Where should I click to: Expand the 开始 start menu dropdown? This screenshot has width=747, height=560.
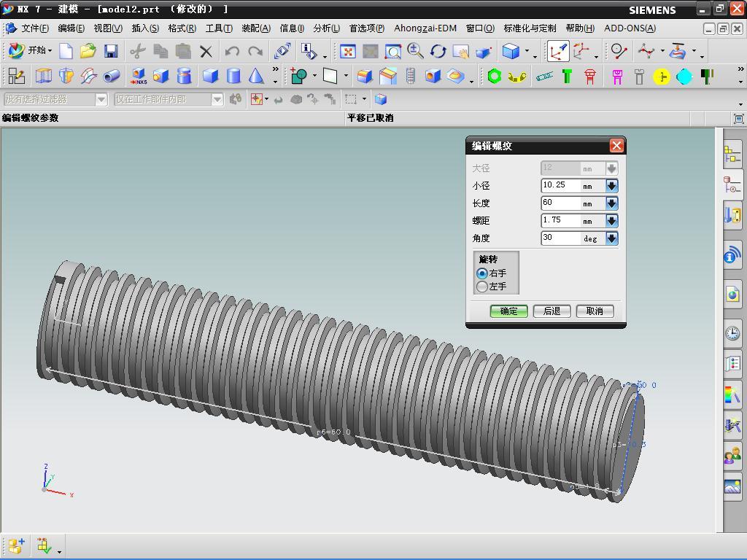[x=50, y=50]
